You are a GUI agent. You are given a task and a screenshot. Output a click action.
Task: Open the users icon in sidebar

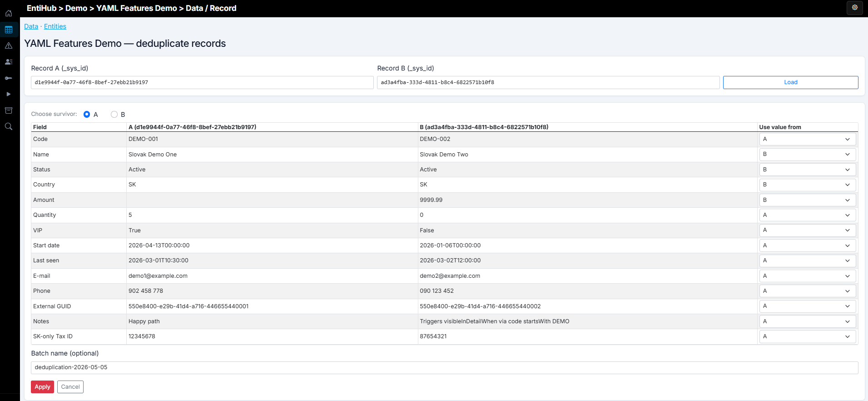pos(9,62)
